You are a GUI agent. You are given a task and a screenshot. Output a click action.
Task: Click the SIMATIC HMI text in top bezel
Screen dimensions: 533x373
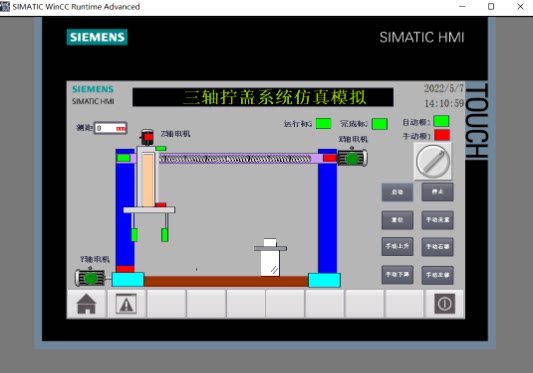tap(422, 37)
